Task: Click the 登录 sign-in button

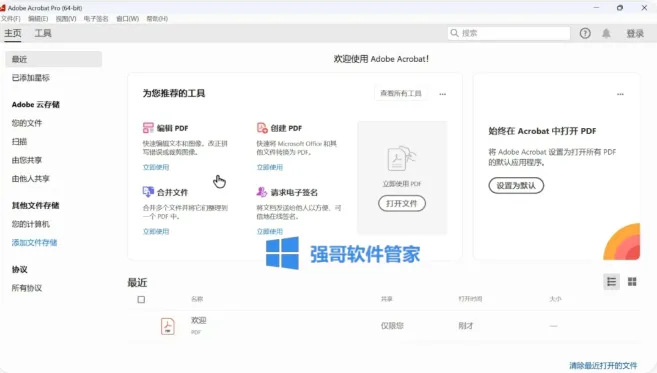Action: click(635, 34)
